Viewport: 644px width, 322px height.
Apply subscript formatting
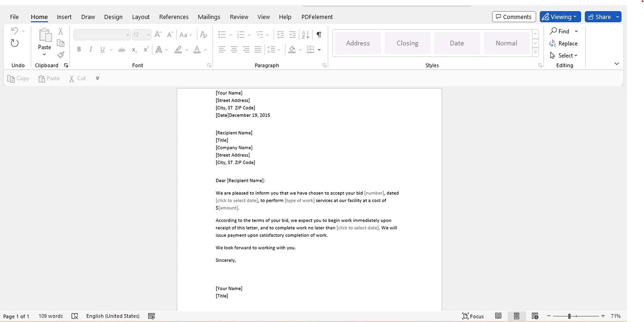pyautogui.click(x=134, y=50)
